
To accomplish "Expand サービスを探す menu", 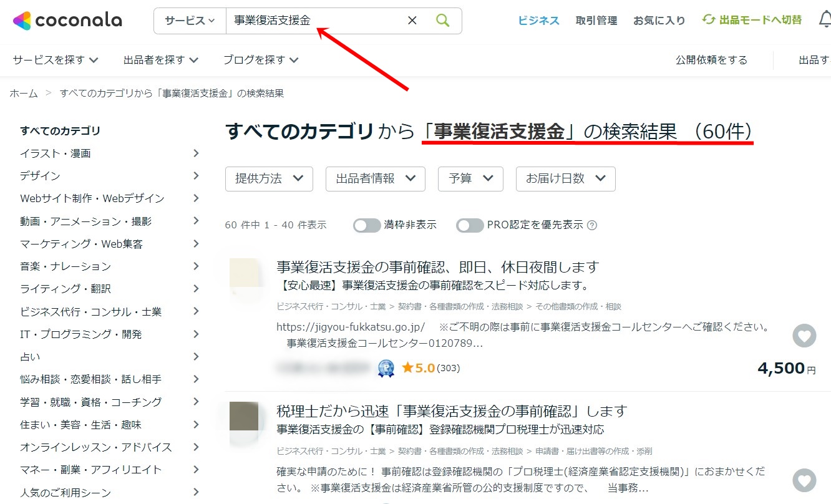I will 56,60.
